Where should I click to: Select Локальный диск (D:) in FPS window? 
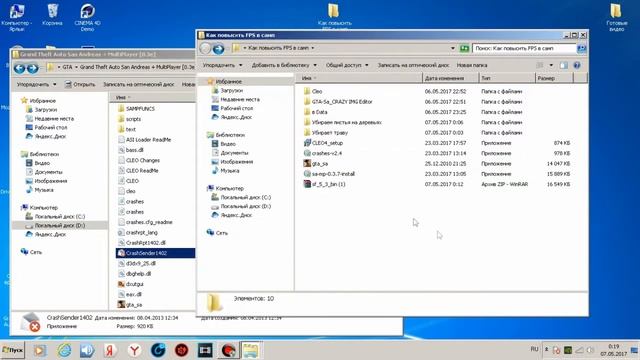[x=241, y=206]
